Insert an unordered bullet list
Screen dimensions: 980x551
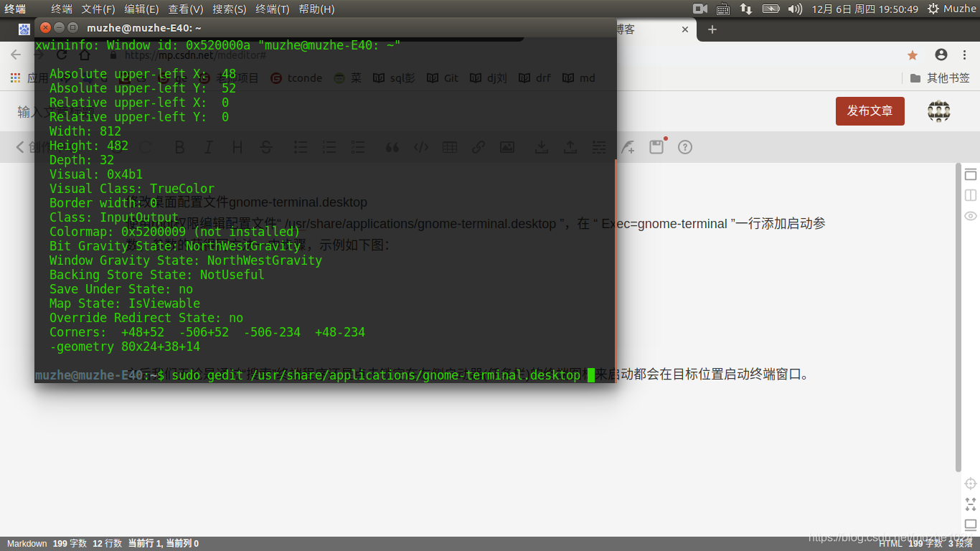click(x=301, y=147)
